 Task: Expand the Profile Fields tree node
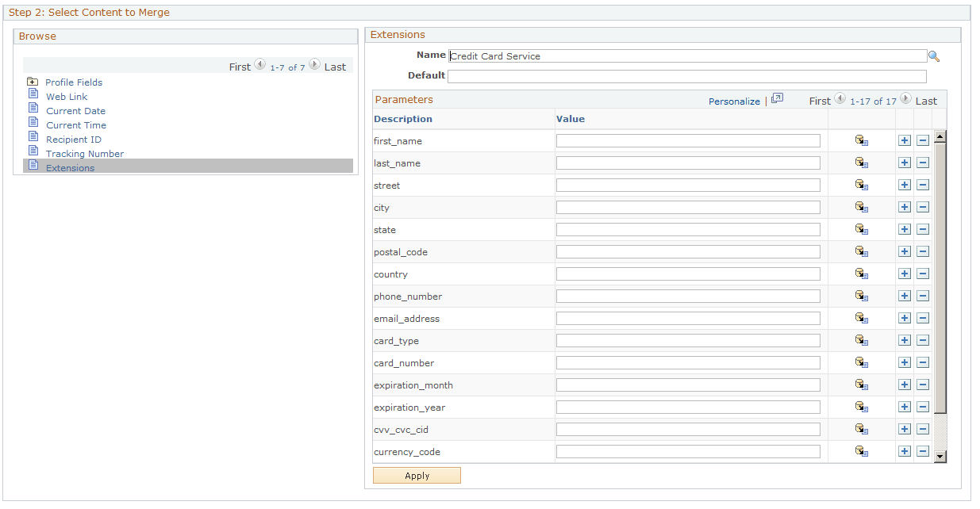(x=33, y=81)
